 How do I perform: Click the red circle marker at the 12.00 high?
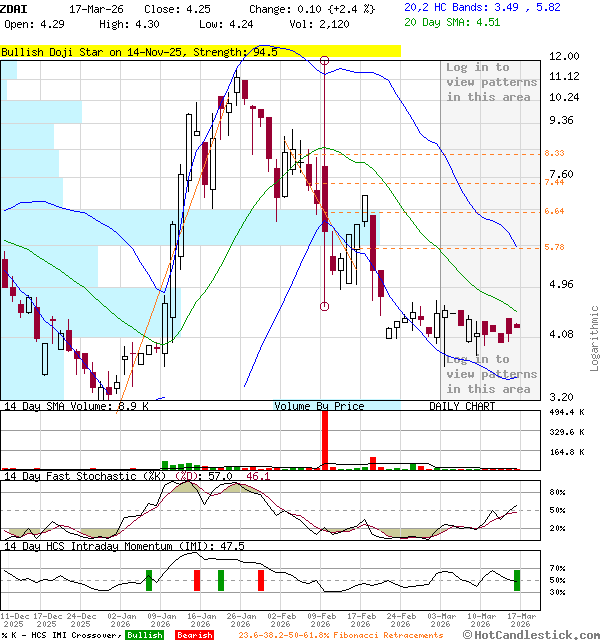point(325,61)
